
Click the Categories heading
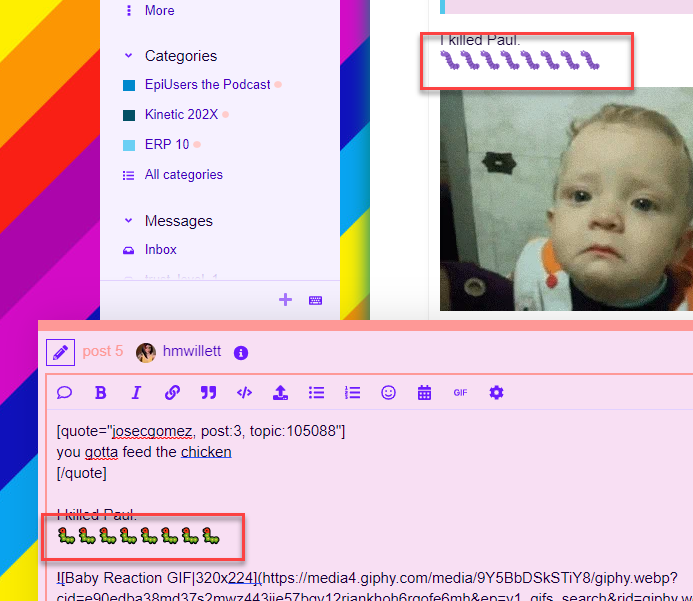click(181, 56)
